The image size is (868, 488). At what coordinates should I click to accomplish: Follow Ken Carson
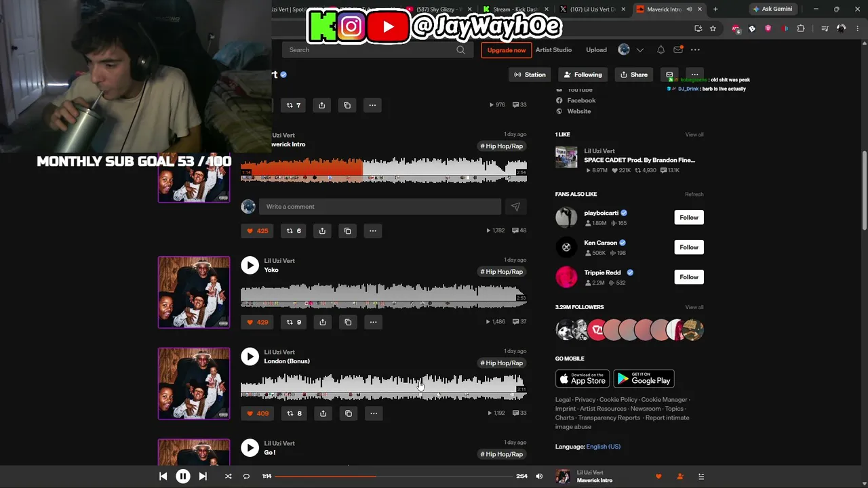[689, 247]
